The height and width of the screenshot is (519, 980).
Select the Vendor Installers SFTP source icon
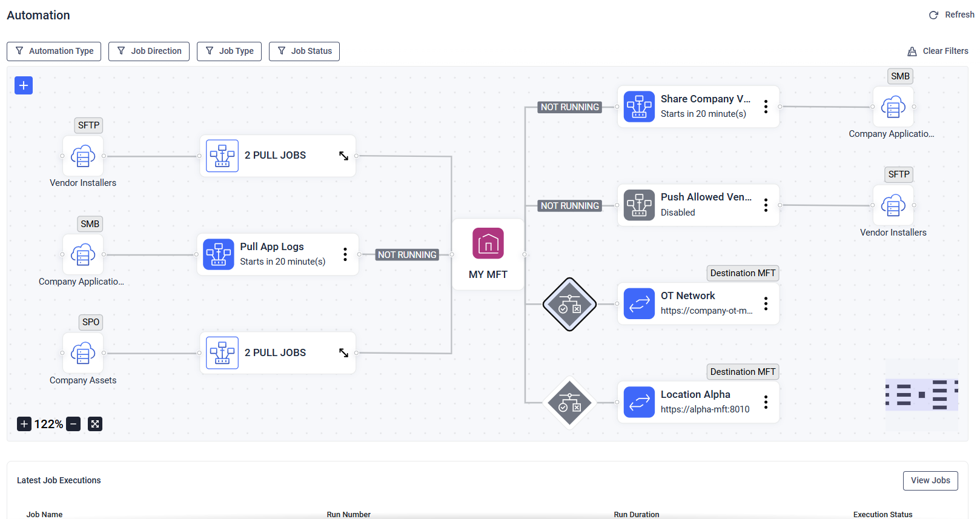83,156
